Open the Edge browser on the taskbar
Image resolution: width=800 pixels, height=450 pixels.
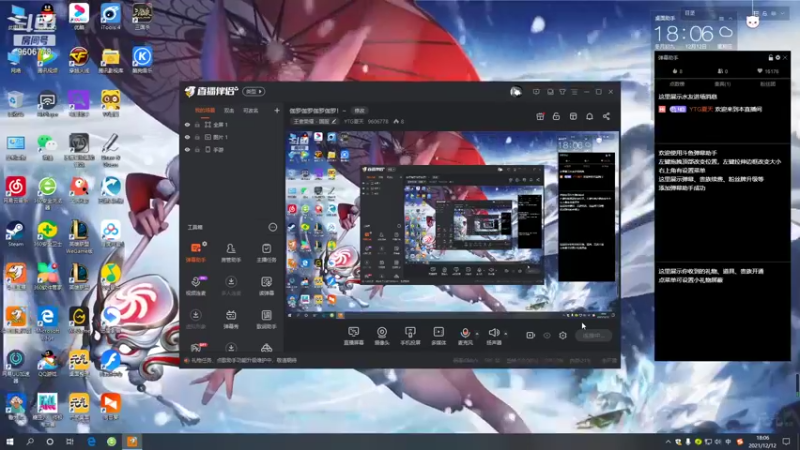[x=92, y=442]
